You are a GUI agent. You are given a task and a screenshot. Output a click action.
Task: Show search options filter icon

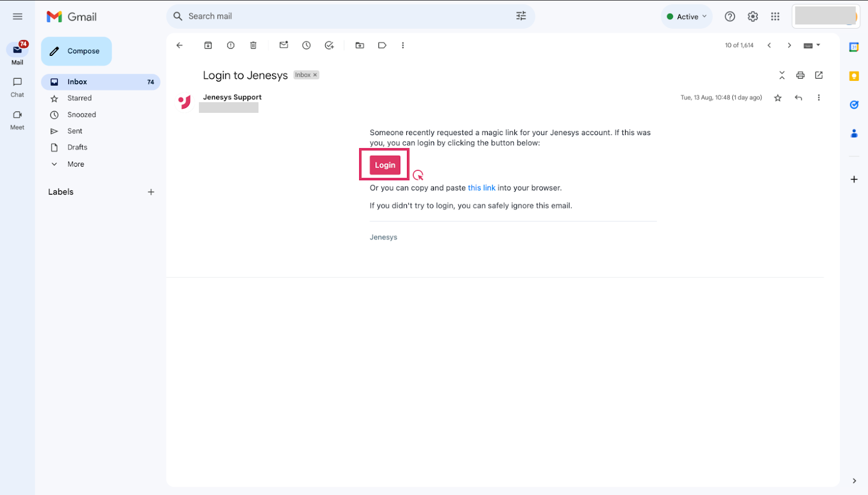coord(521,16)
